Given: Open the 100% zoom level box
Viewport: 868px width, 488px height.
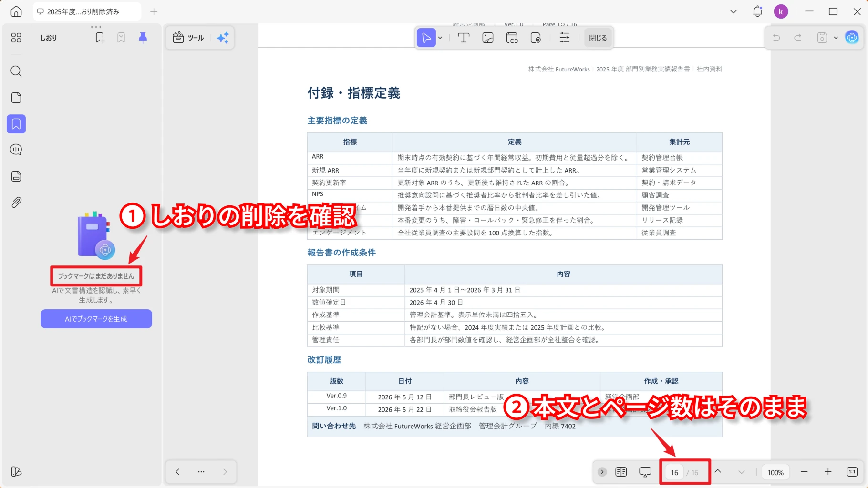Looking at the screenshot, I should point(775,472).
